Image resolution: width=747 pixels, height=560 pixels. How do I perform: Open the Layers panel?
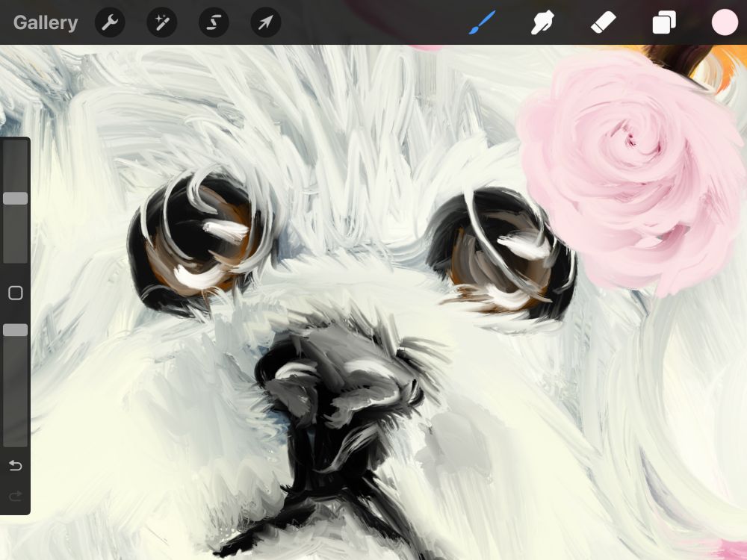[x=664, y=22]
